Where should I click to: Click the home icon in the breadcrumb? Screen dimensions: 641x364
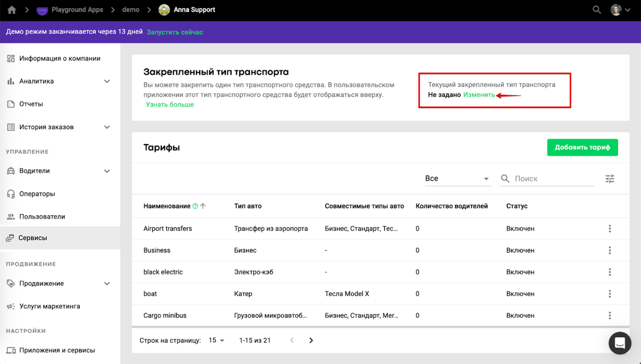[x=12, y=10]
